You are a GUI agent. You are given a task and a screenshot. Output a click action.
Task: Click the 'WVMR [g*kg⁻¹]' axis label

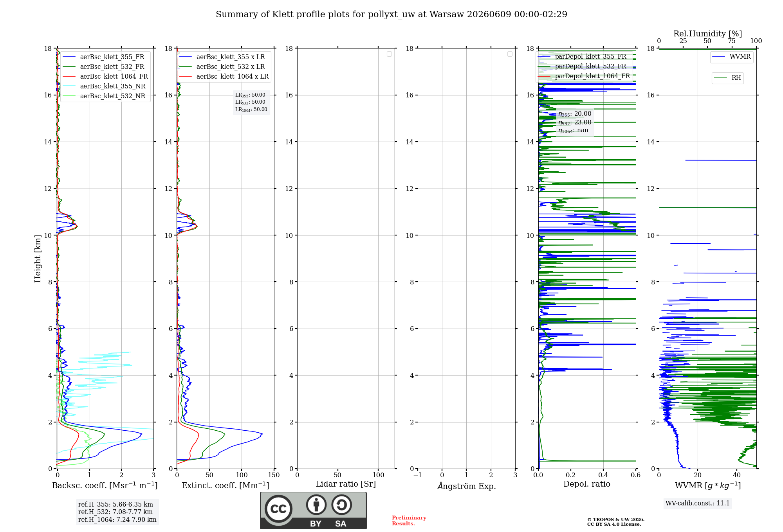pyautogui.click(x=708, y=486)
